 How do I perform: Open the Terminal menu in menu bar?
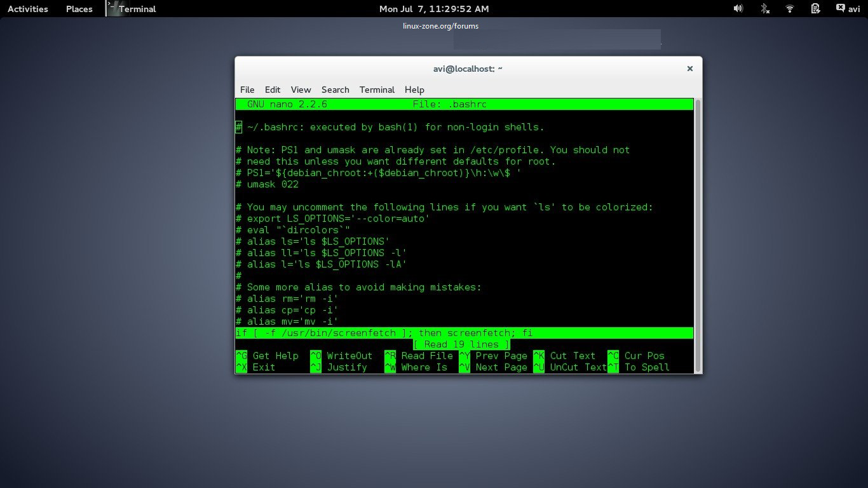(x=377, y=90)
